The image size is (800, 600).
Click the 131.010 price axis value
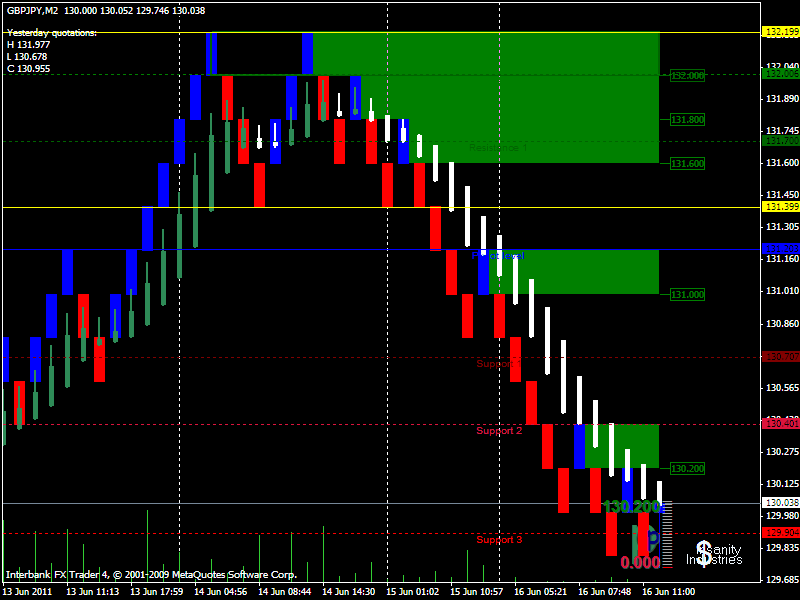click(x=783, y=291)
